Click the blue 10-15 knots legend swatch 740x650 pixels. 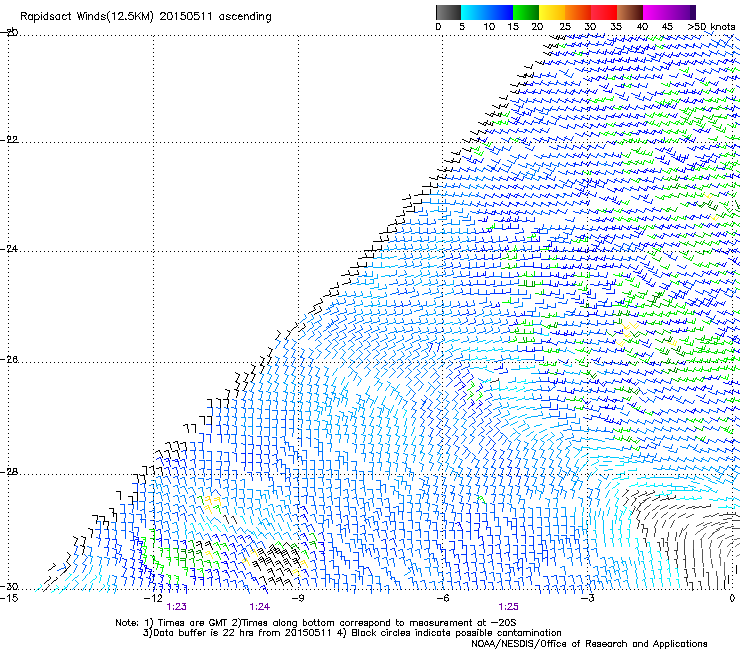tap(500, 12)
